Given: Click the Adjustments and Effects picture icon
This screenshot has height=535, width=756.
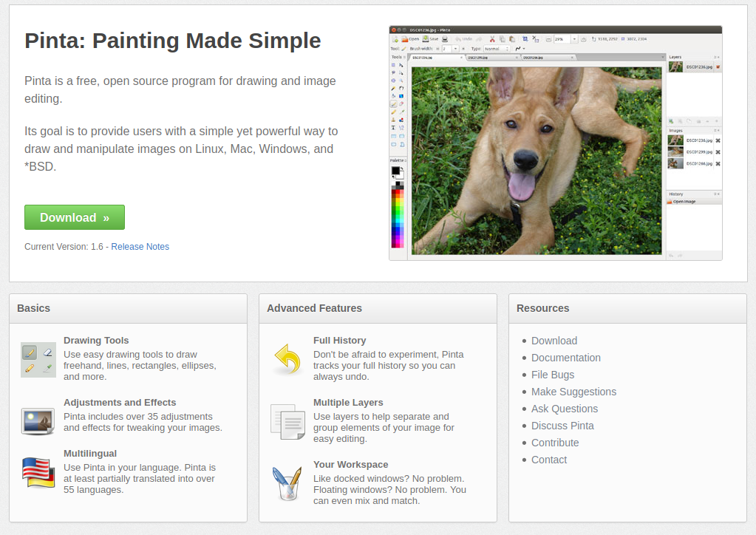Looking at the screenshot, I should click(38, 420).
